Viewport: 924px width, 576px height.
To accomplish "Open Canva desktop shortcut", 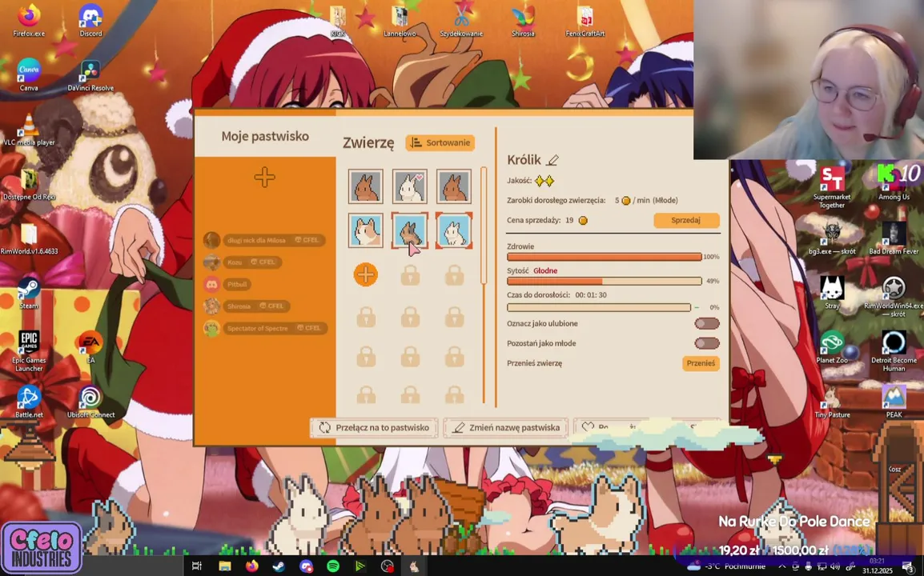I will (29, 74).
